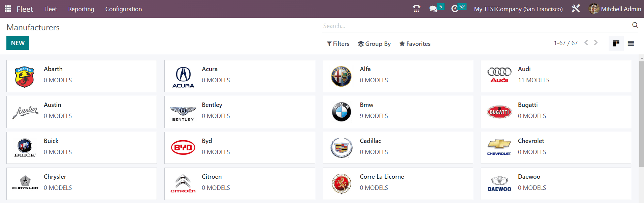The width and height of the screenshot is (644, 203).
Task: Open the Byd manufacturer name
Action: (x=207, y=141)
